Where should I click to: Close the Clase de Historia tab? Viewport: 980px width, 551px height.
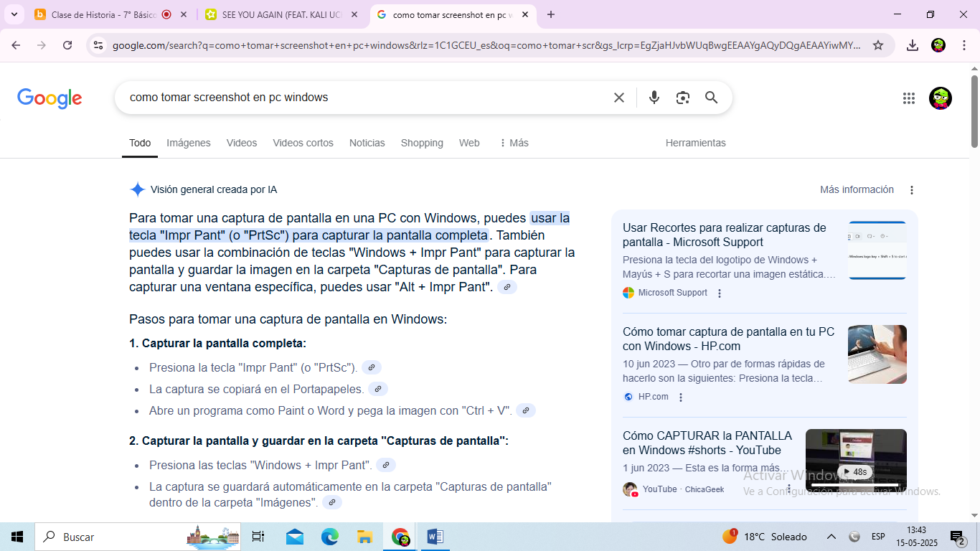pos(184,14)
